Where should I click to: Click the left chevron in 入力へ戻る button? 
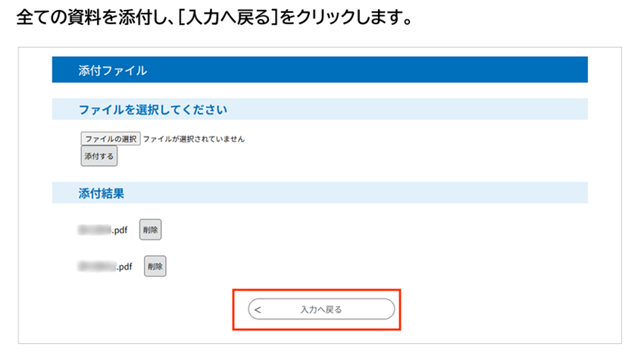coord(258,309)
